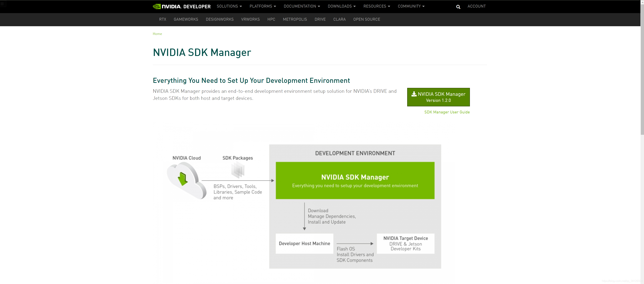
Task: Open the Clara section
Action: (x=339, y=19)
